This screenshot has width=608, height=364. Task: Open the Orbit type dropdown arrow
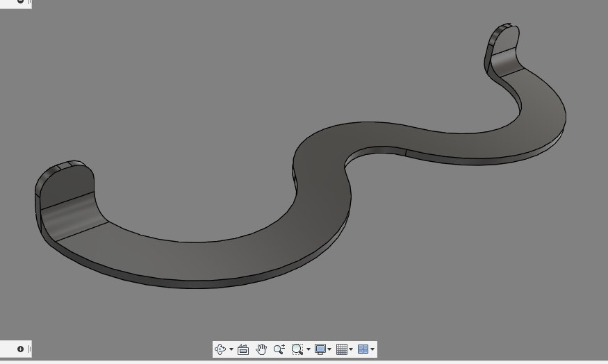point(231,349)
